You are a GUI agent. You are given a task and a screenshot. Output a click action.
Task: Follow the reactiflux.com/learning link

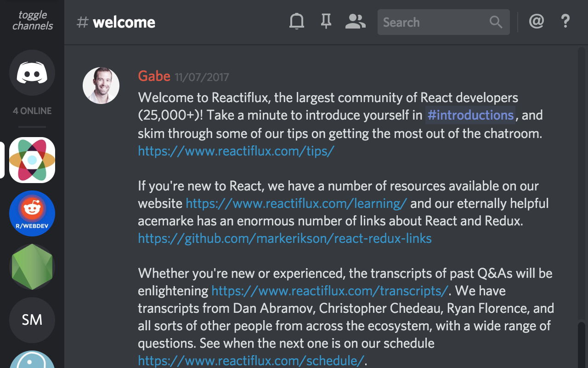(x=296, y=203)
